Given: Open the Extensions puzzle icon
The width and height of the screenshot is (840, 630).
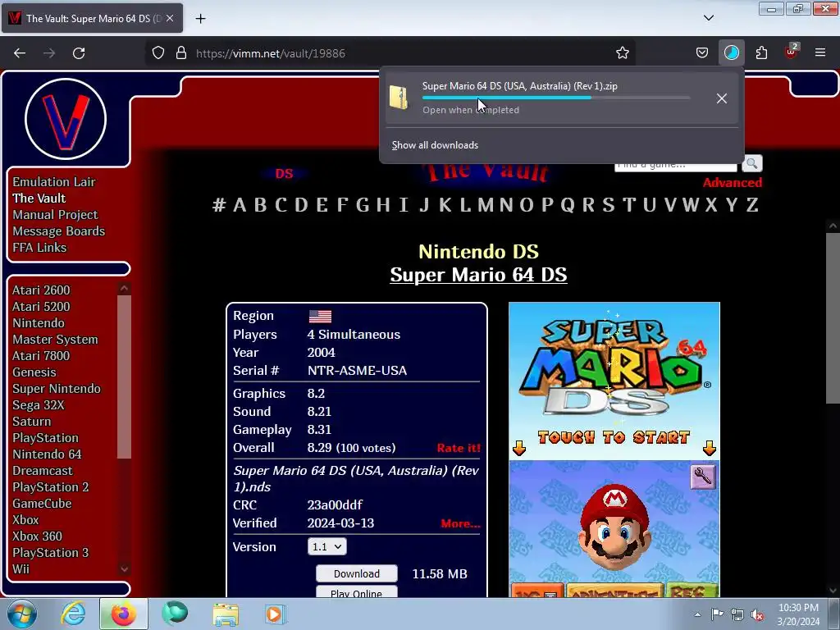Looking at the screenshot, I should tap(761, 53).
